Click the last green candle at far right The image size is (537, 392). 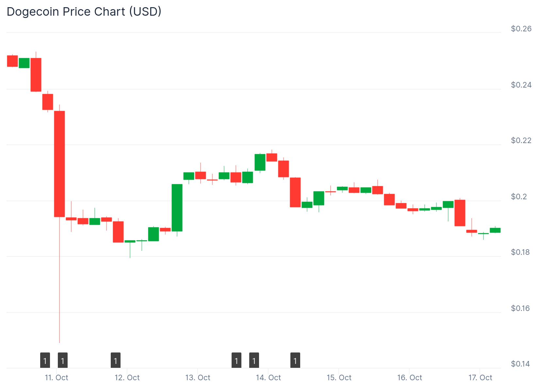point(495,230)
